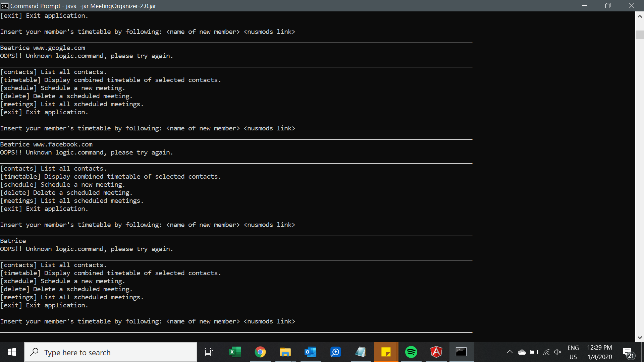The image size is (644, 362).
Task: Open the notepad-style taskbar app icon
Action: point(361,352)
